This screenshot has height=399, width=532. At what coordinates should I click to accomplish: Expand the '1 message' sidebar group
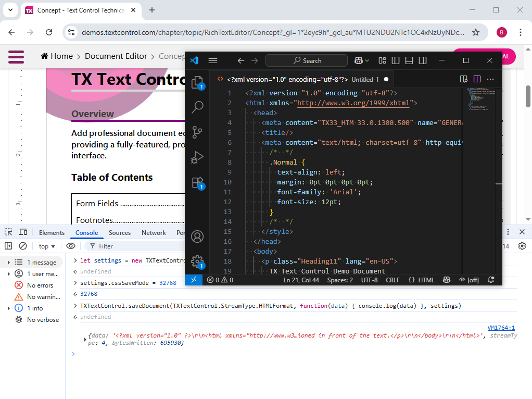pyautogui.click(x=8, y=262)
